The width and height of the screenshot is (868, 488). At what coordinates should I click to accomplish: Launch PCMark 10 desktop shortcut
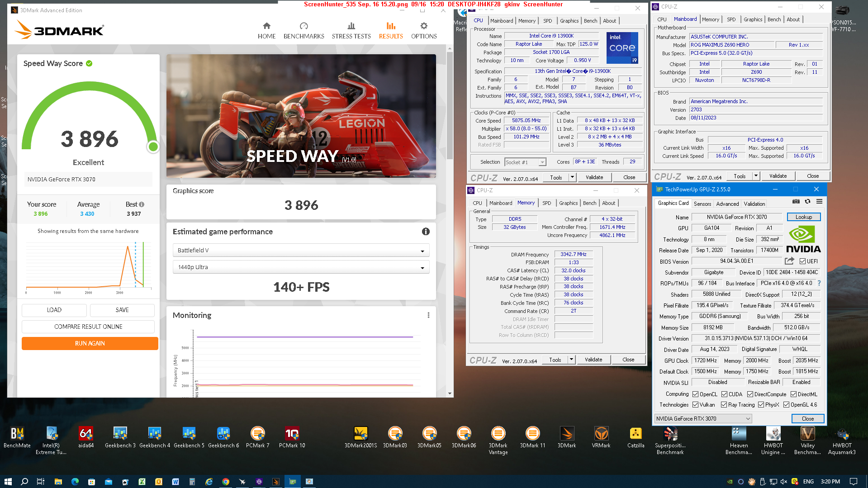292,438
